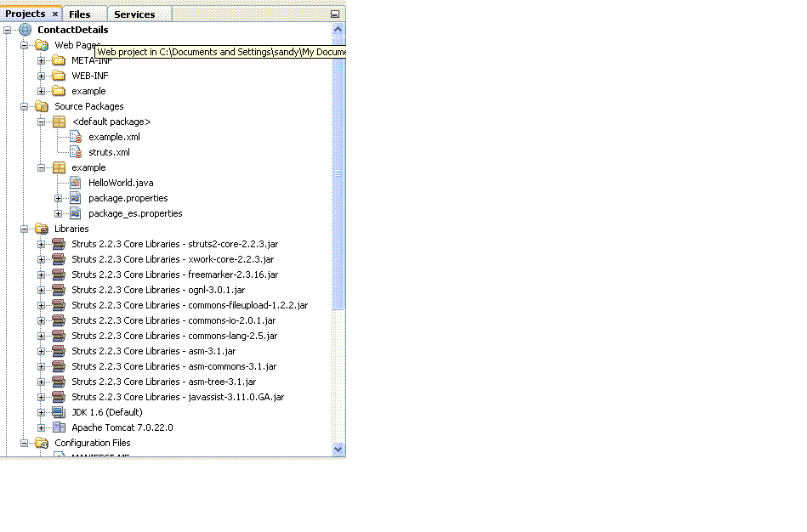Viewport: 807px width, 532px height.
Task: Click the struts2-core-2.2.3.jar library icon
Action: (59, 244)
